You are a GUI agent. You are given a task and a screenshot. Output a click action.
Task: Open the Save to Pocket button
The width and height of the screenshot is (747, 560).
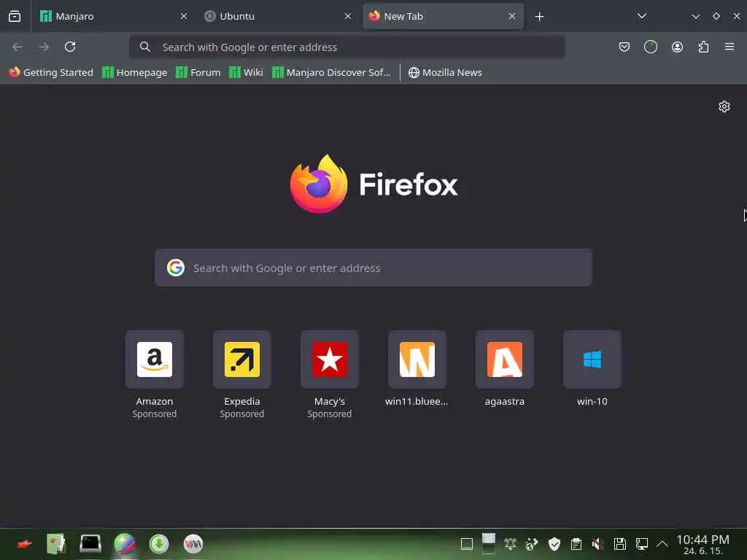(624, 47)
